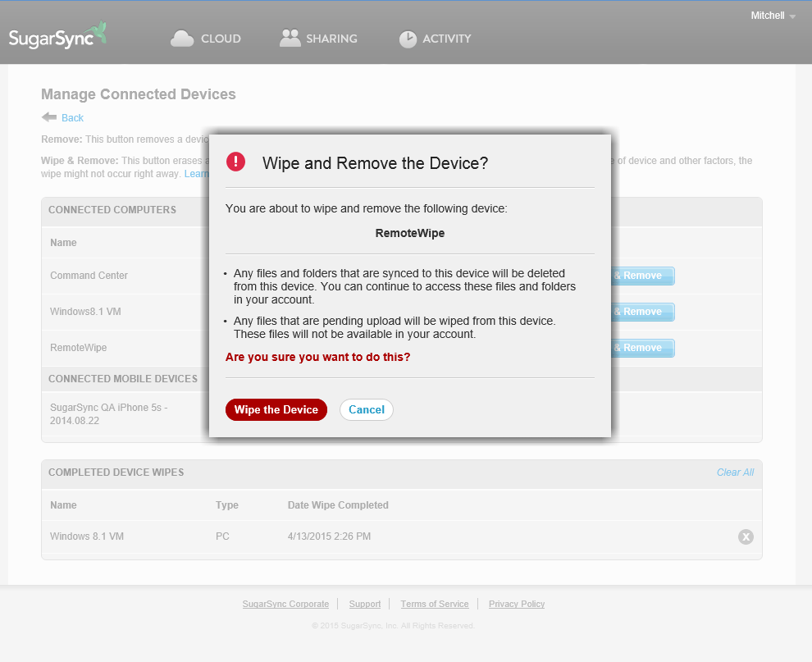Image resolution: width=812 pixels, height=662 pixels.
Task: View the Privacy Policy
Action: [x=516, y=603]
